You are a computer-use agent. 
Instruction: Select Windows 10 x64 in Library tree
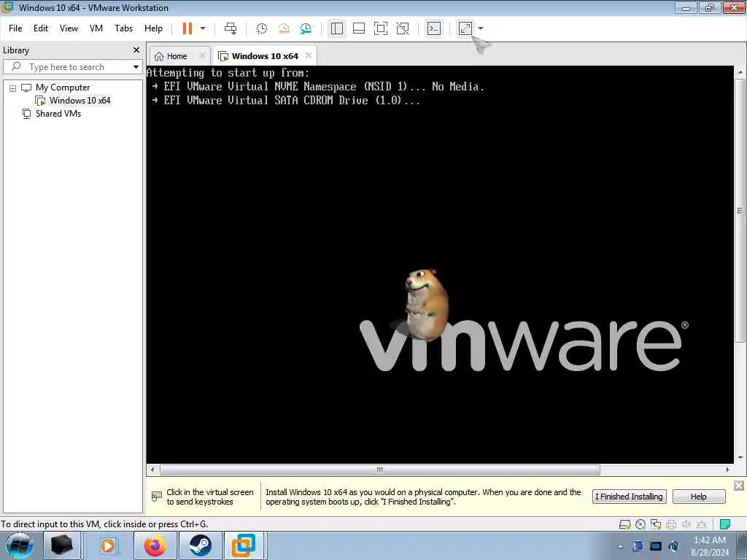[x=80, y=101]
